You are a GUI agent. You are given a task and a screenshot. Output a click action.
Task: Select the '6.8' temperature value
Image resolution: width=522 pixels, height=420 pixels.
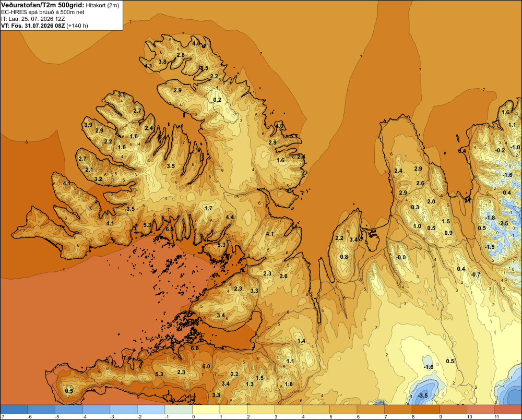click(x=195, y=348)
